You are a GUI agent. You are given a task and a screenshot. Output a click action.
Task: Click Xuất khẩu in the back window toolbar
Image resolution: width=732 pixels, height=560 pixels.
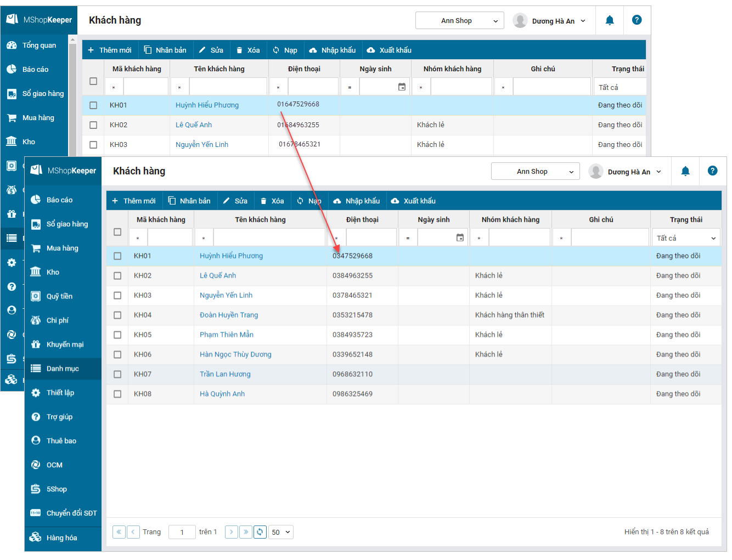[389, 50]
